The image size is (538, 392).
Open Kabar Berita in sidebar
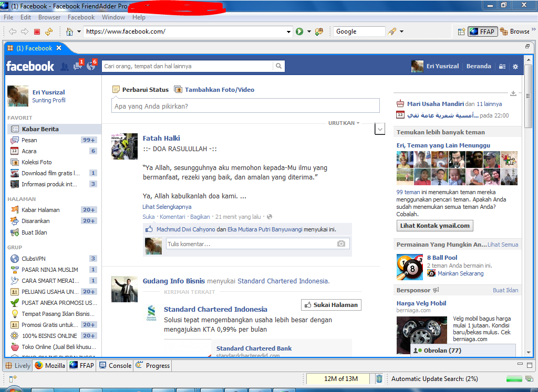point(54,129)
